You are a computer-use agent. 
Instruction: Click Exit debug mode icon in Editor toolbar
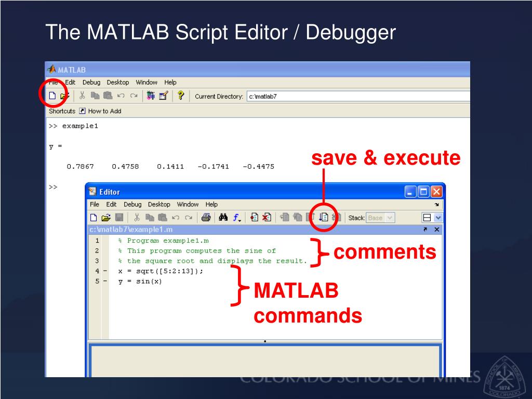tap(336, 218)
